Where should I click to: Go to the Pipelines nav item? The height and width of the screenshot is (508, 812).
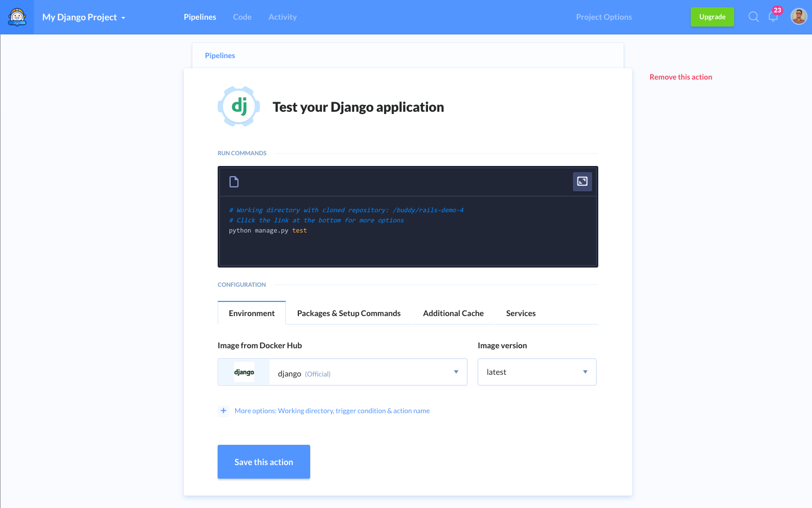pos(200,17)
